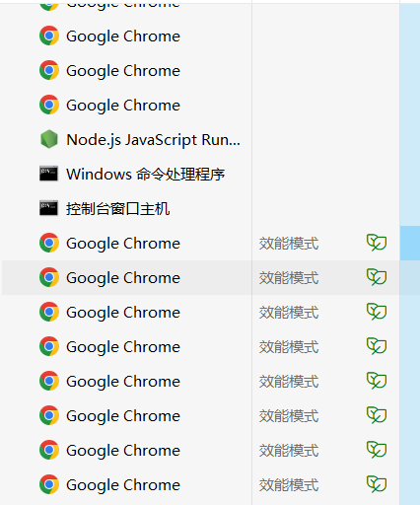The image size is (420, 505).
Task: Click the darker blue highlighted usage cell
Action: tap(410, 243)
